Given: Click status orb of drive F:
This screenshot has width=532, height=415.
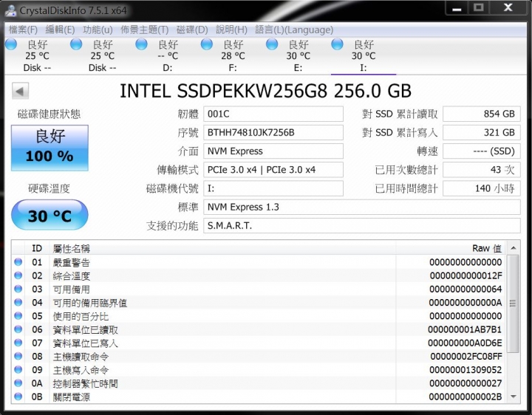Looking at the screenshot, I should tap(207, 44).
